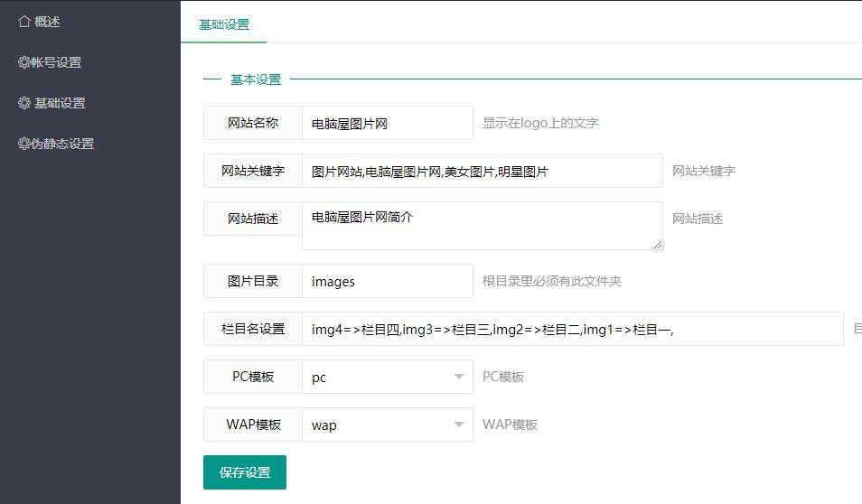Viewport: 862px width, 504px height.
Task: Click the 网站描述 textarea resize handle
Action: 658,245
